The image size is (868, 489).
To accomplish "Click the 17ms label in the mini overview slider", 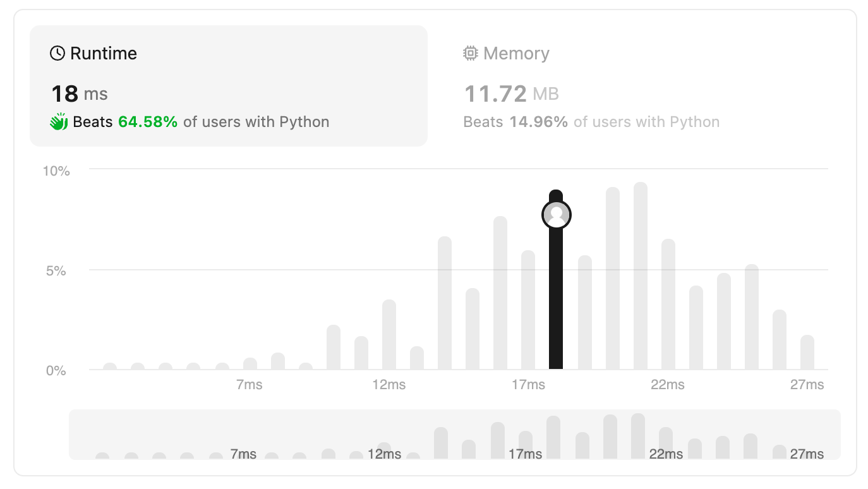I will pos(526,454).
